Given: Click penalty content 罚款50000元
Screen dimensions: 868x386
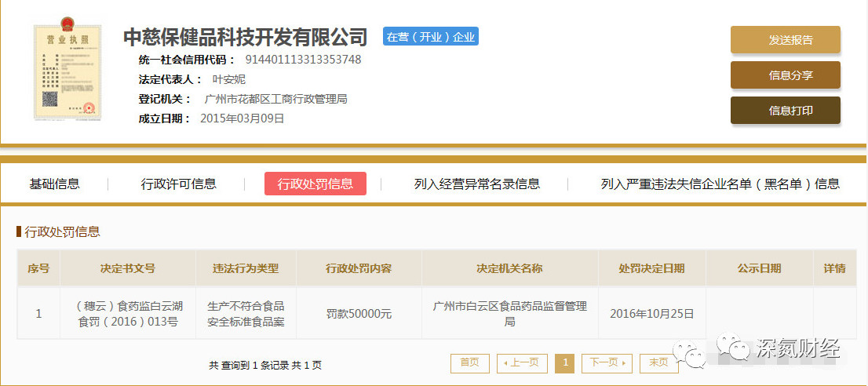Looking at the screenshot, I should [x=359, y=314].
